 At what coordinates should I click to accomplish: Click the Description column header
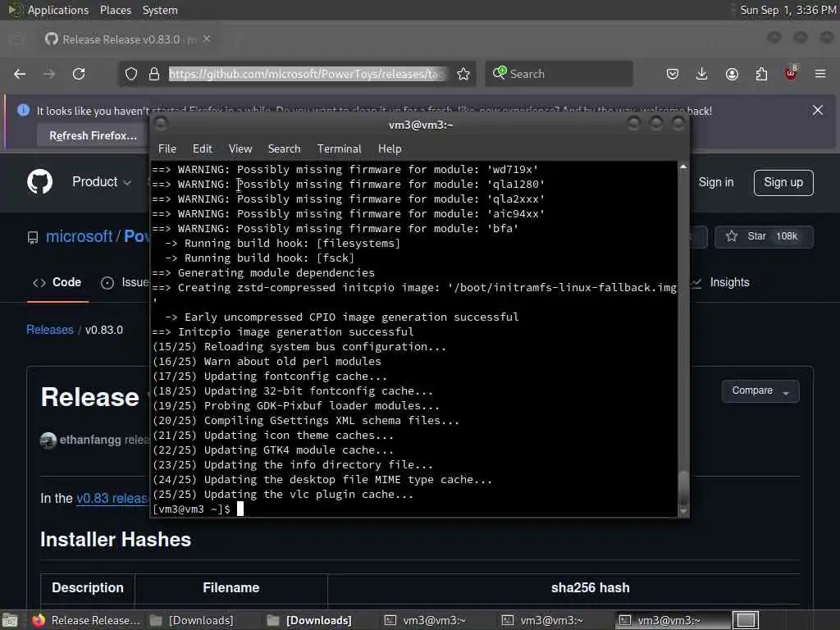point(88,587)
